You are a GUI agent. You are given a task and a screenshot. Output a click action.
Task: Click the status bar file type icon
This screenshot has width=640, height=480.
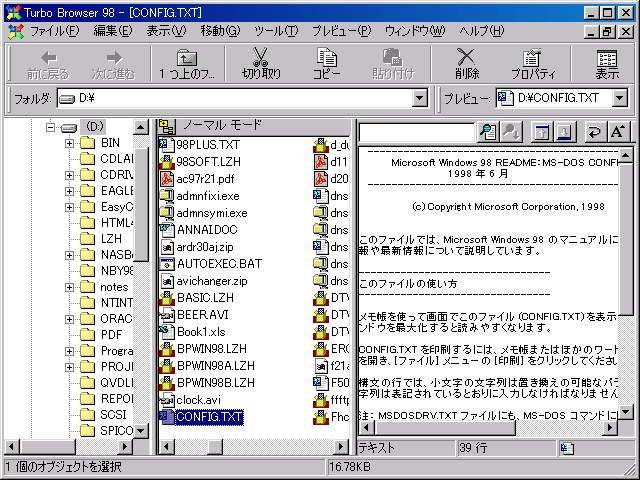tap(567, 448)
